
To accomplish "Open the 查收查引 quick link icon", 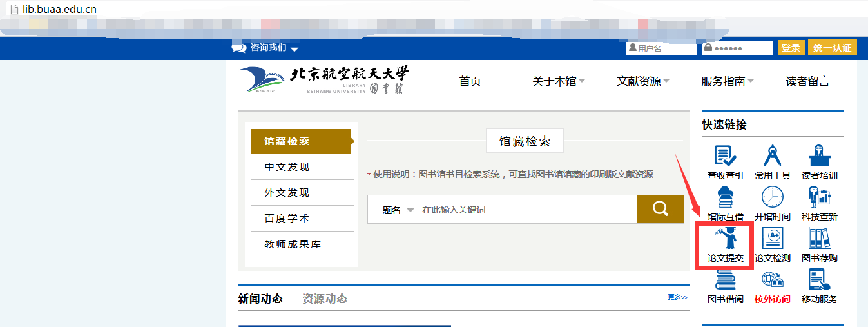I will 725,156.
